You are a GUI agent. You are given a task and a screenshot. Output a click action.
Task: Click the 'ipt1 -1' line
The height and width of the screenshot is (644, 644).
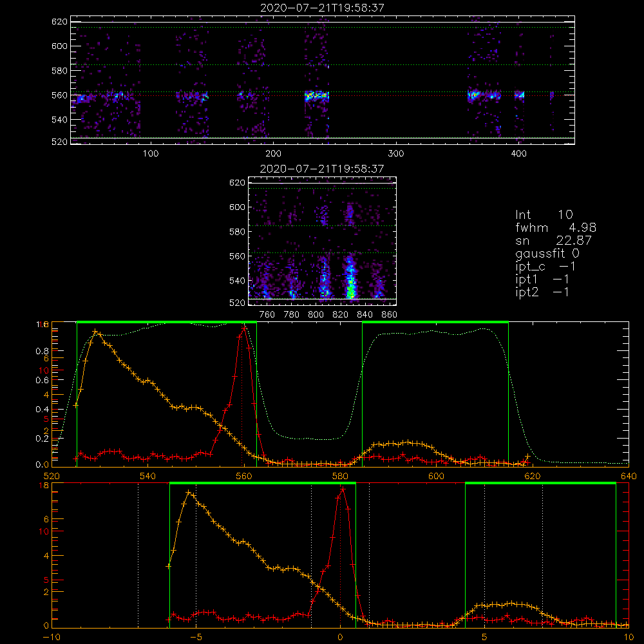542,279
